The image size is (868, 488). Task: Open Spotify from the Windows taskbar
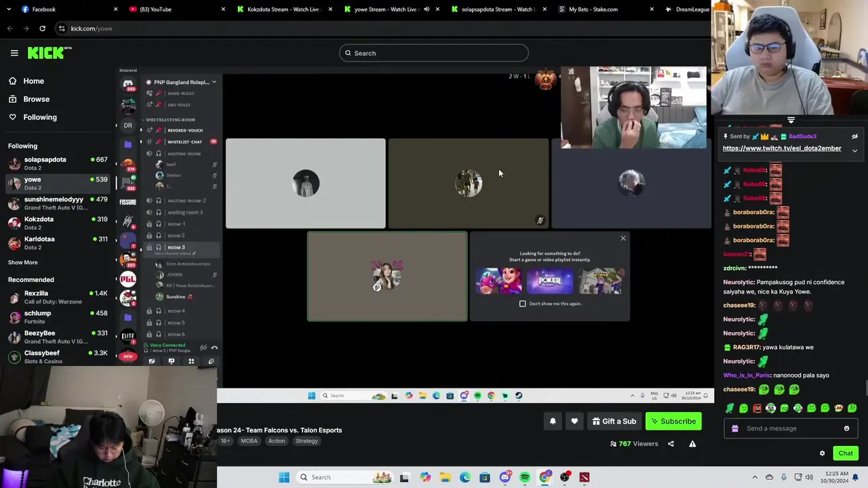[x=525, y=477]
